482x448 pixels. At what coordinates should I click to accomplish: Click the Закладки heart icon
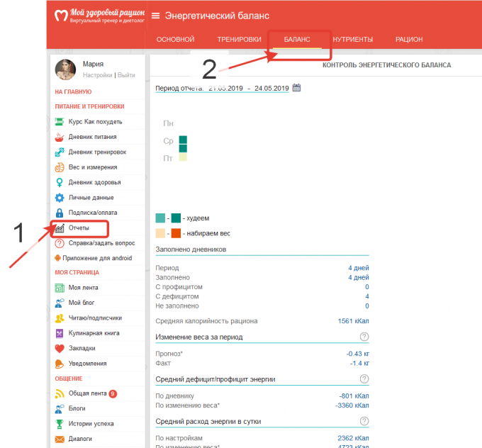click(x=60, y=348)
